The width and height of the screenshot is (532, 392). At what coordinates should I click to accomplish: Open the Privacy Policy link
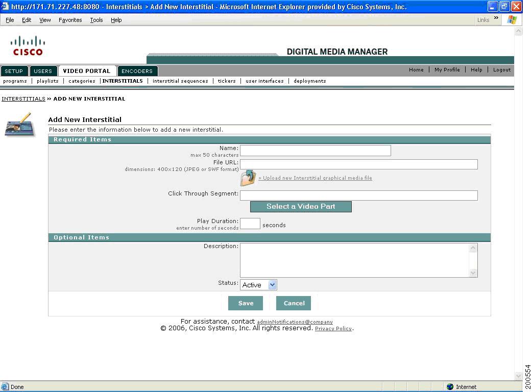click(x=333, y=329)
